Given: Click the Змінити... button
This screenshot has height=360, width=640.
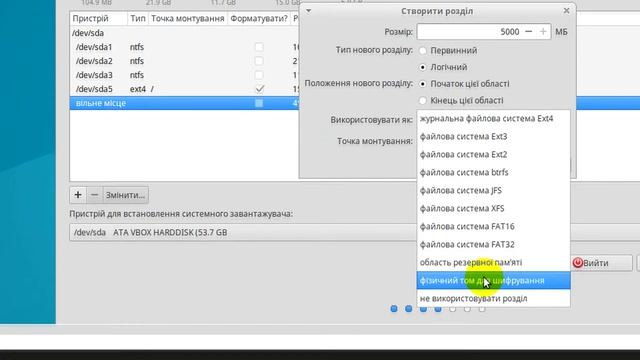Looking at the screenshot, I should pos(125,195).
